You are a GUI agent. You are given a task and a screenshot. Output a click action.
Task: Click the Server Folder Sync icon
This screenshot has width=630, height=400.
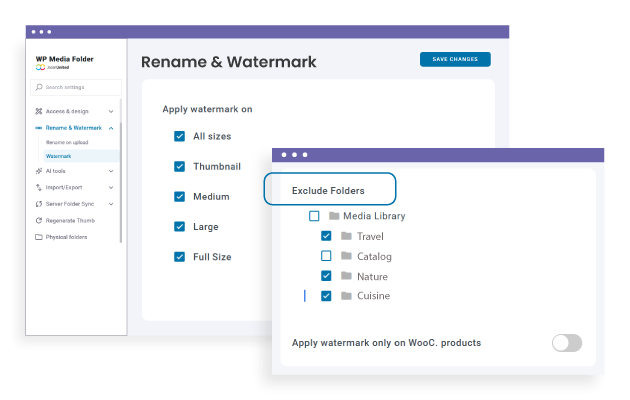39,204
